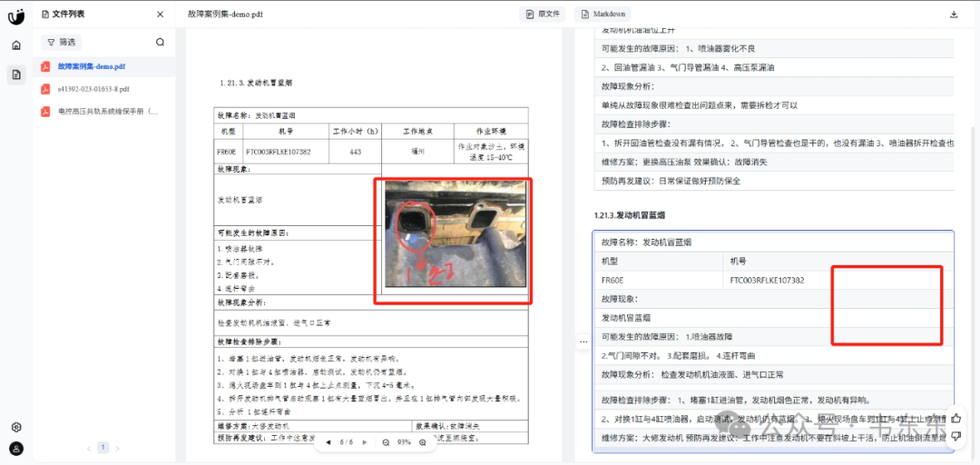Zoom in the PDF viewer
The width and height of the screenshot is (980, 465).
[423, 442]
